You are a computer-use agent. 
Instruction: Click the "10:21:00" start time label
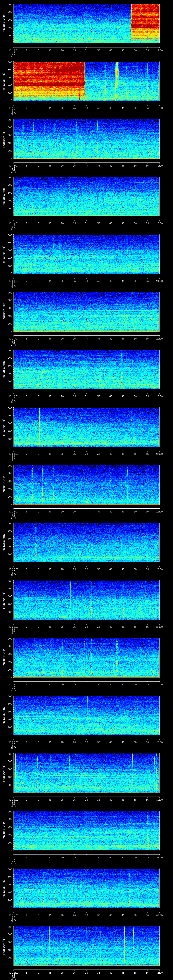point(13,339)
